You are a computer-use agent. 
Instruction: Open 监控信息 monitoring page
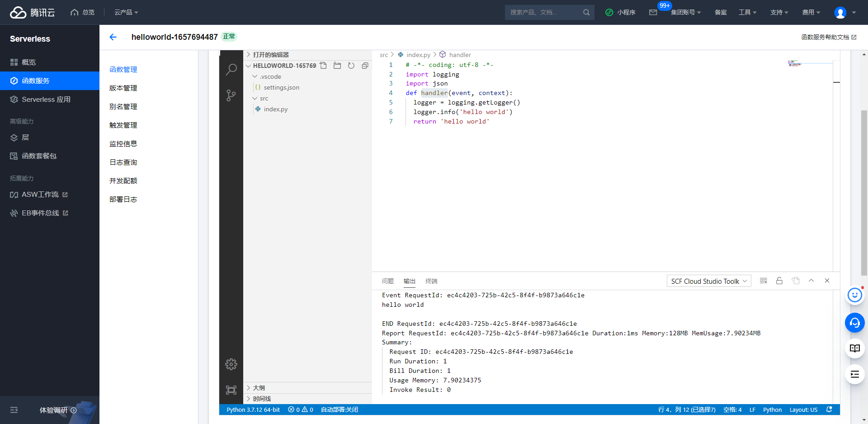click(x=123, y=143)
